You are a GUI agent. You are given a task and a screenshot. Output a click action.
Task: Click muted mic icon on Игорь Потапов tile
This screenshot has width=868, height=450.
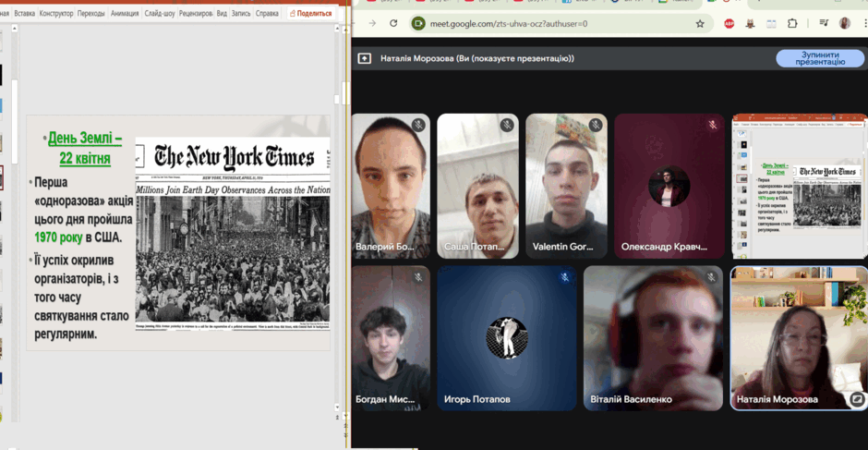pos(564,277)
